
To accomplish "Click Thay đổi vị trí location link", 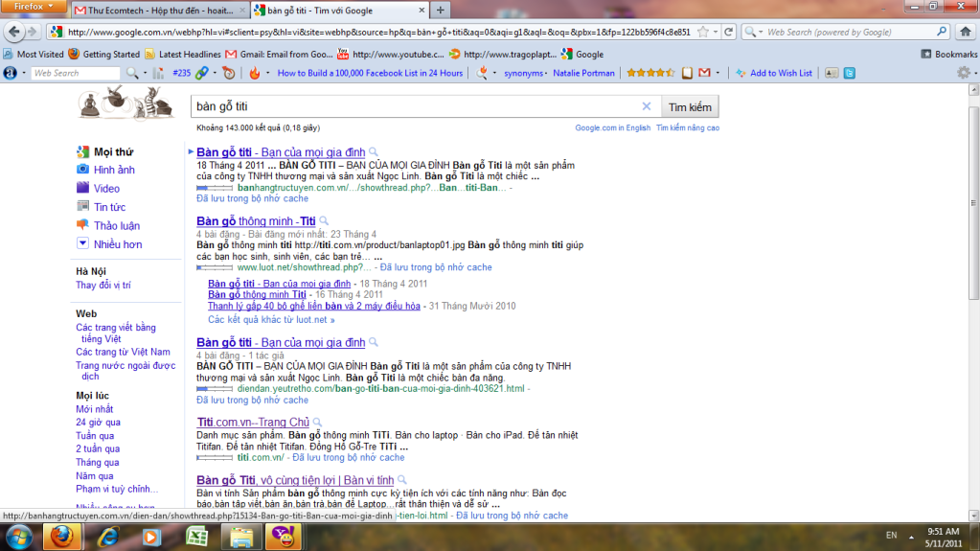I will point(103,286).
